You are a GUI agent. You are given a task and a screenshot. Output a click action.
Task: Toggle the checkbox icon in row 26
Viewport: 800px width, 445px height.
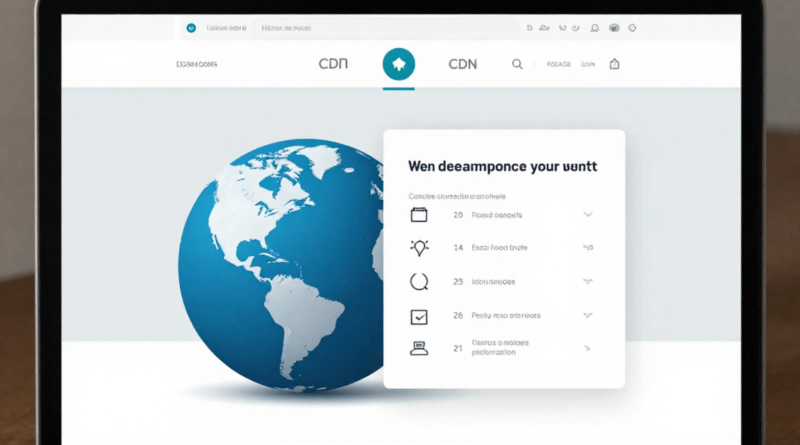coord(419,316)
